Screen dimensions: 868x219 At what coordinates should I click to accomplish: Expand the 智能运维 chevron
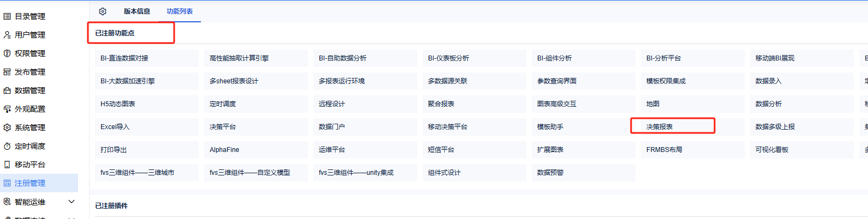pyautogui.click(x=72, y=202)
